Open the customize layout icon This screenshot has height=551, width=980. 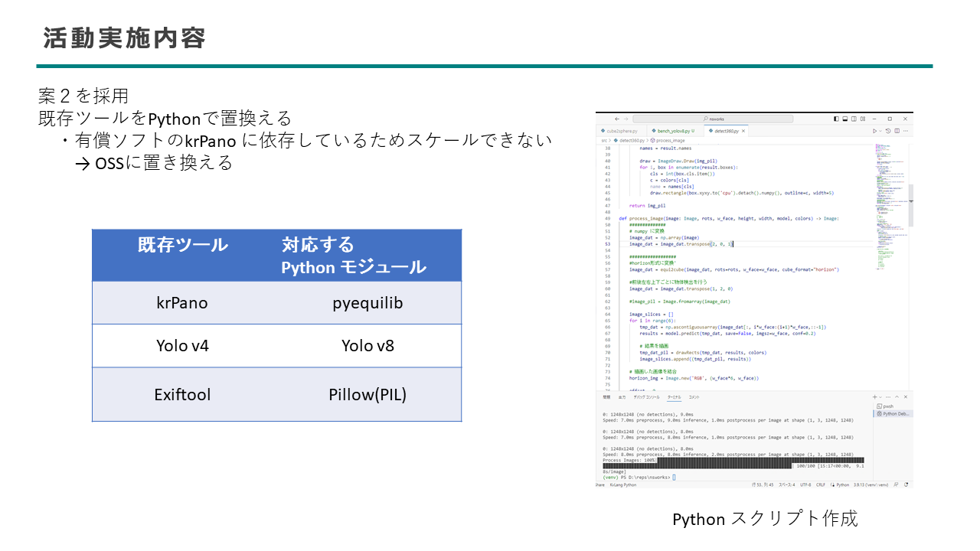[863, 119]
